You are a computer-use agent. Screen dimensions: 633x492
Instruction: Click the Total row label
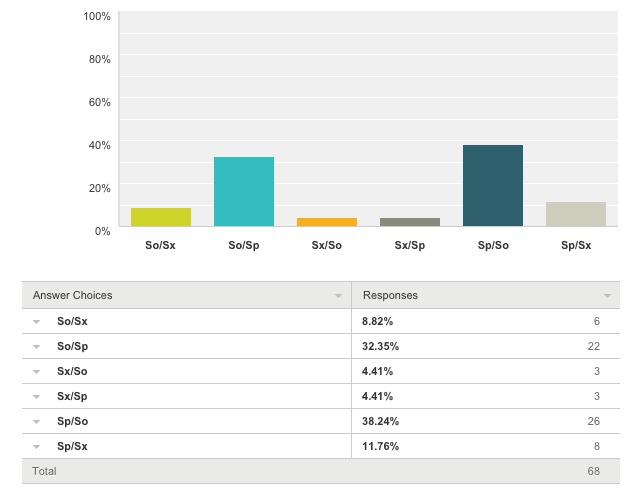[x=45, y=471]
